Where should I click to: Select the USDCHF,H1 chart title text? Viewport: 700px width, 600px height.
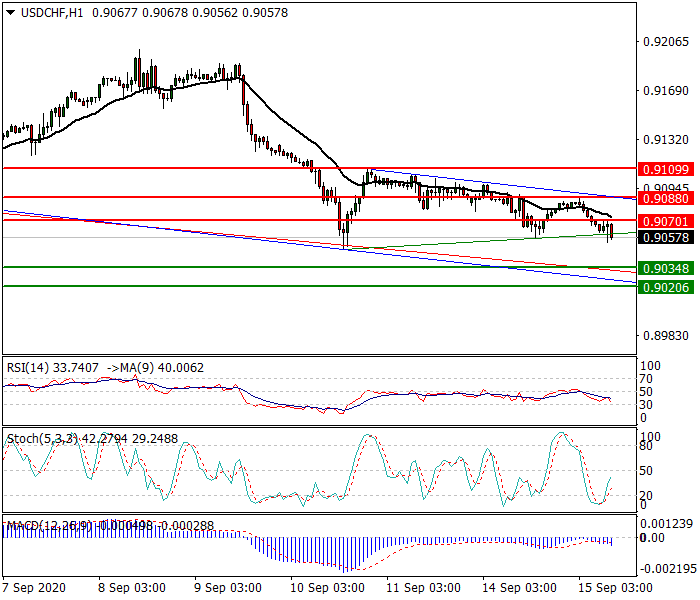(52, 12)
